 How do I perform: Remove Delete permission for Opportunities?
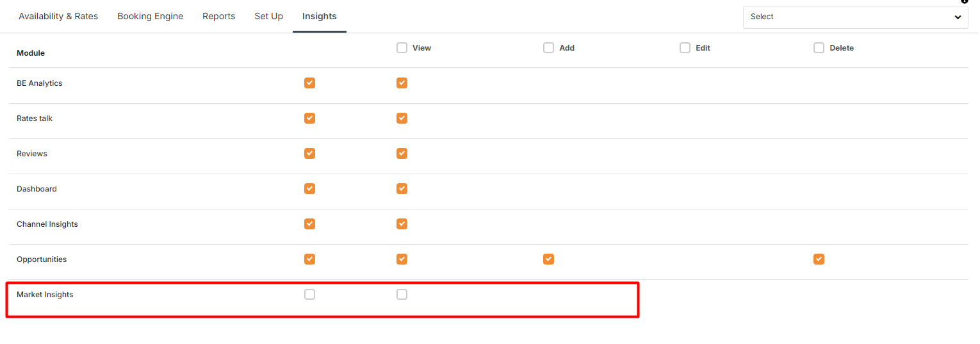(819, 259)
